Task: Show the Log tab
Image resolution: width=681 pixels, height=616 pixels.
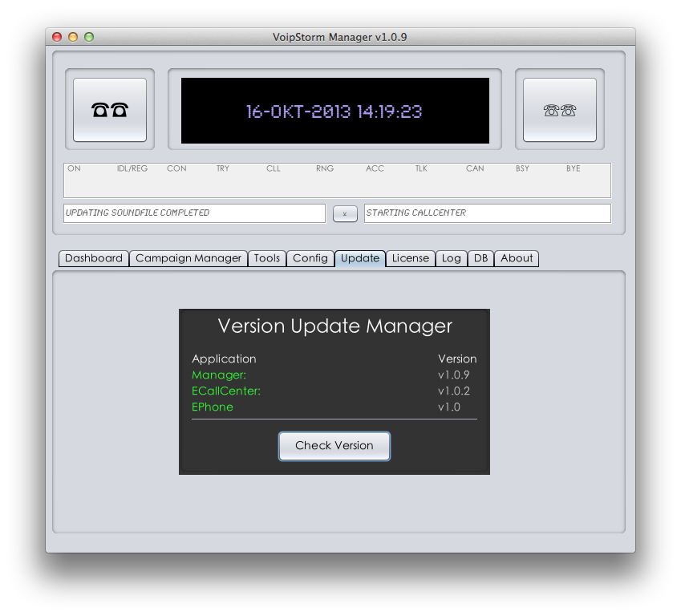Action: [452, 258]
